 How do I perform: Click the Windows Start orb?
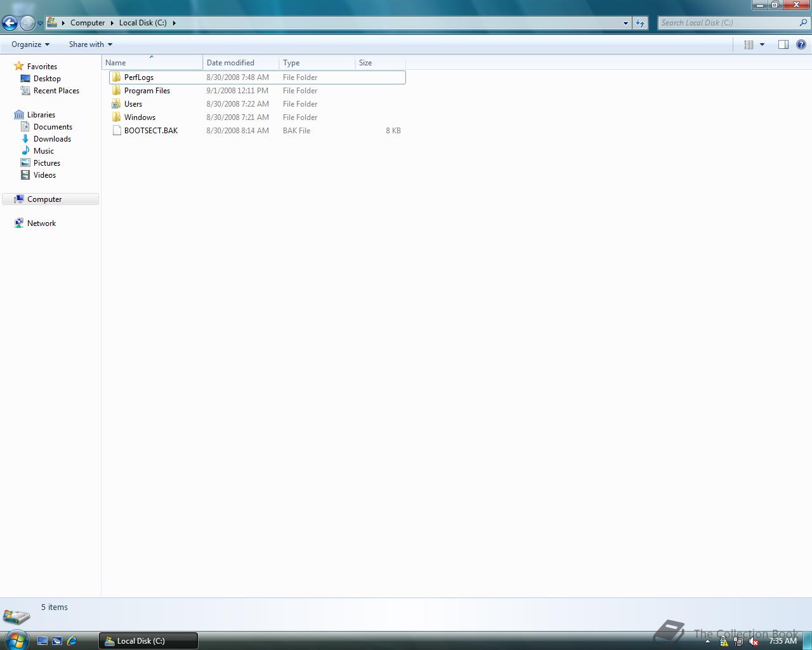[x=16, y=640]
